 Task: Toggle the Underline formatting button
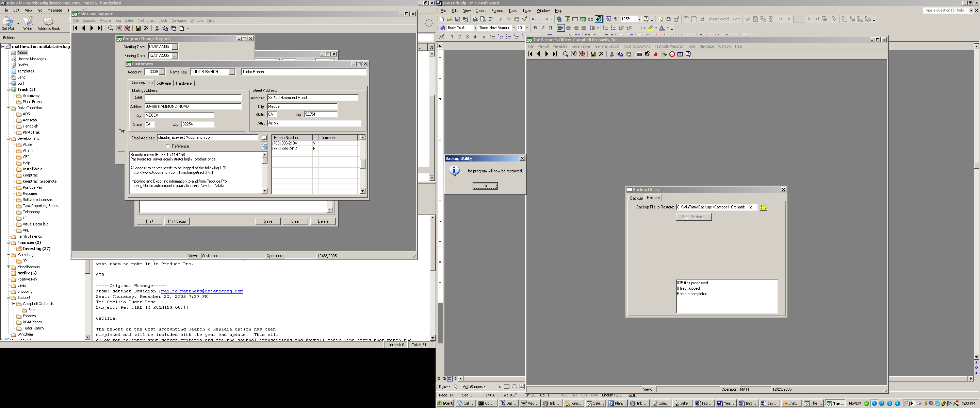tap(551, 28)
